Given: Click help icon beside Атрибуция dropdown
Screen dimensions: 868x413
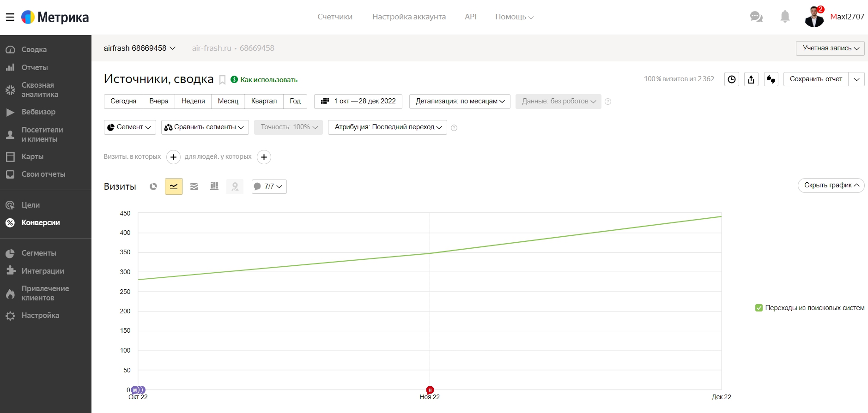Looking at the screenshot, I should click(454, 128).
